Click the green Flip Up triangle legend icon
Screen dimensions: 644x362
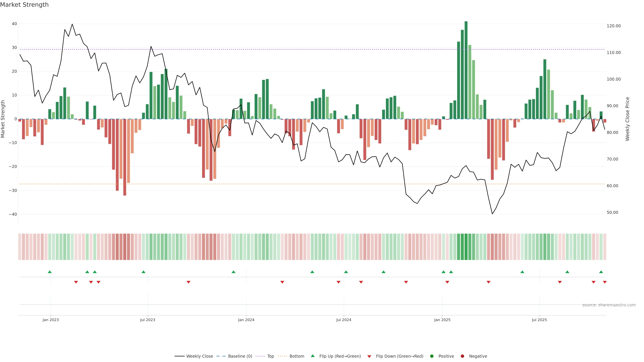[x=312, y=356]
